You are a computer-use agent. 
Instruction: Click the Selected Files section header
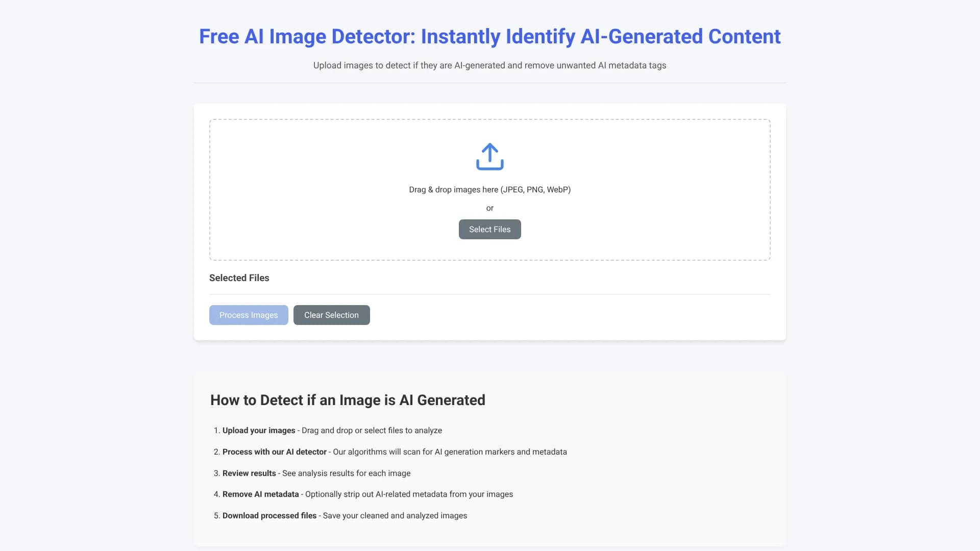pyautogui.click(x=239, y=278)
